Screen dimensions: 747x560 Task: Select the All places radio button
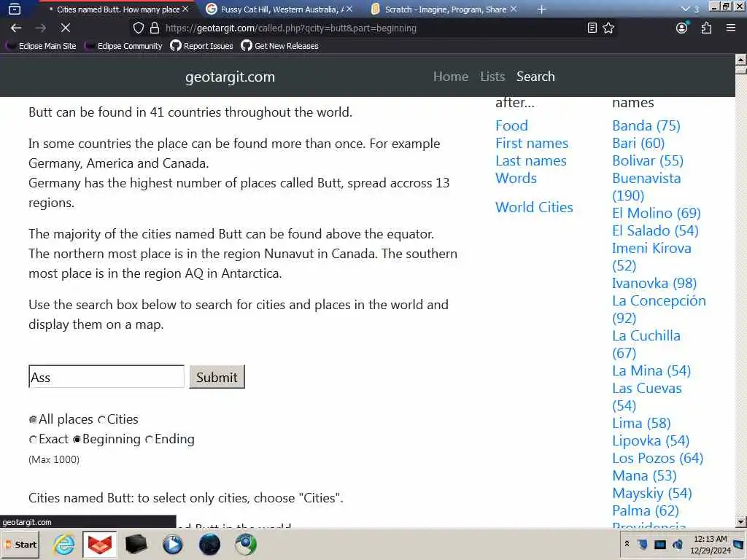33,419
